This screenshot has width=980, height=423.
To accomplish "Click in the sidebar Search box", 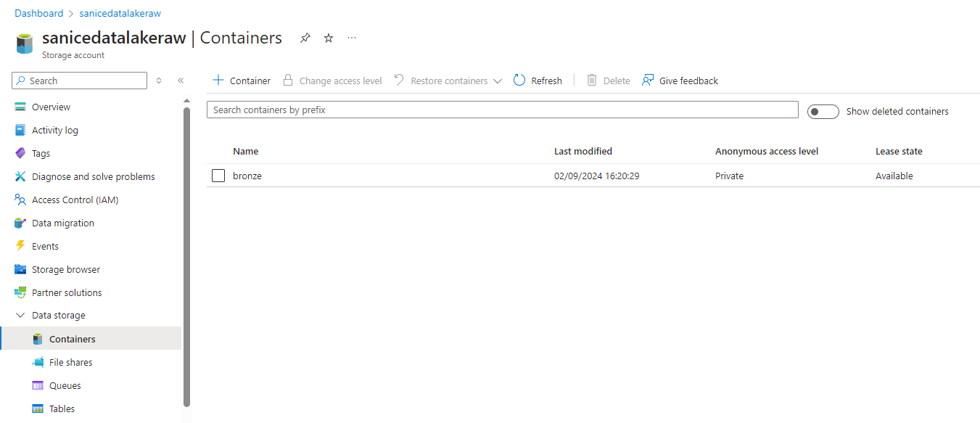I will click(x=80, y=81).
